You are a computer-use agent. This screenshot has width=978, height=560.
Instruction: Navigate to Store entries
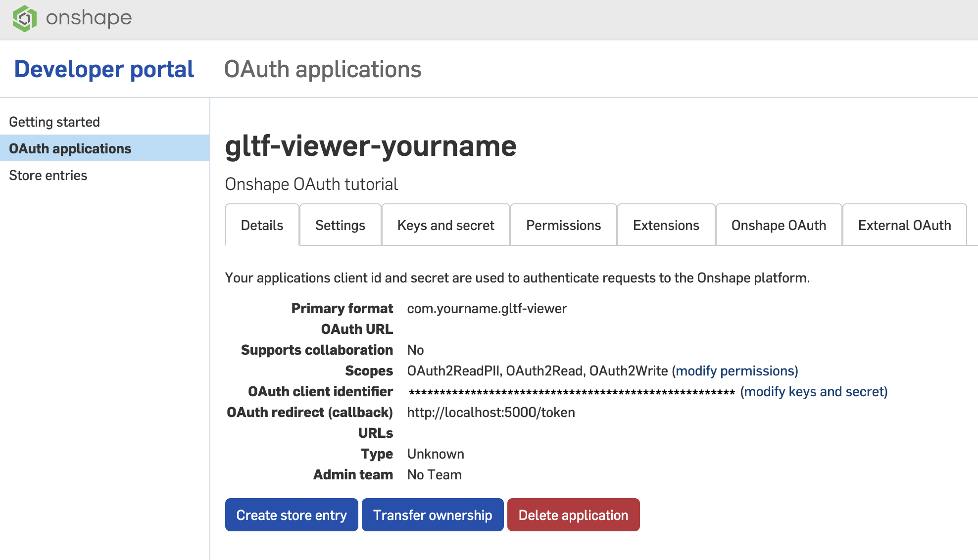click(48, 175)
